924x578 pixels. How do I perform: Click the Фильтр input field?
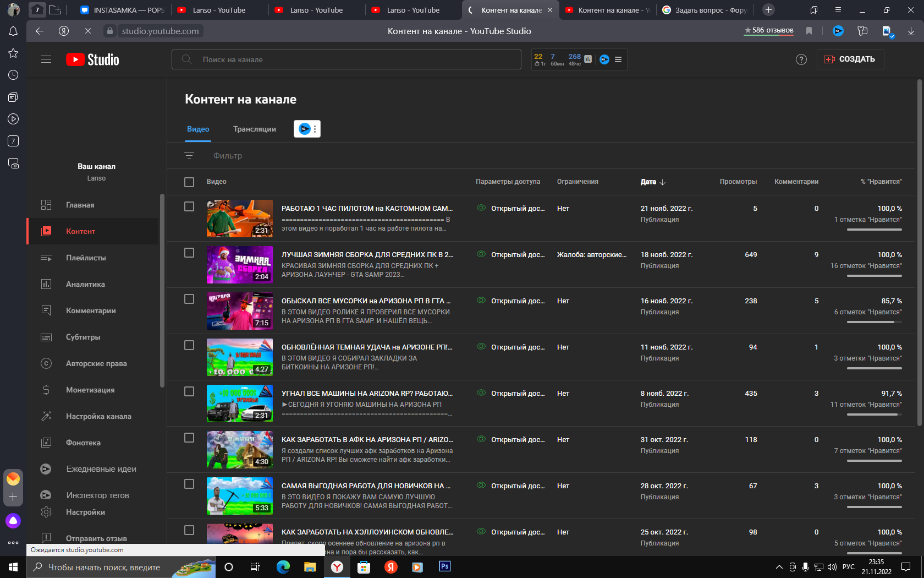click(x=228, y=156)
